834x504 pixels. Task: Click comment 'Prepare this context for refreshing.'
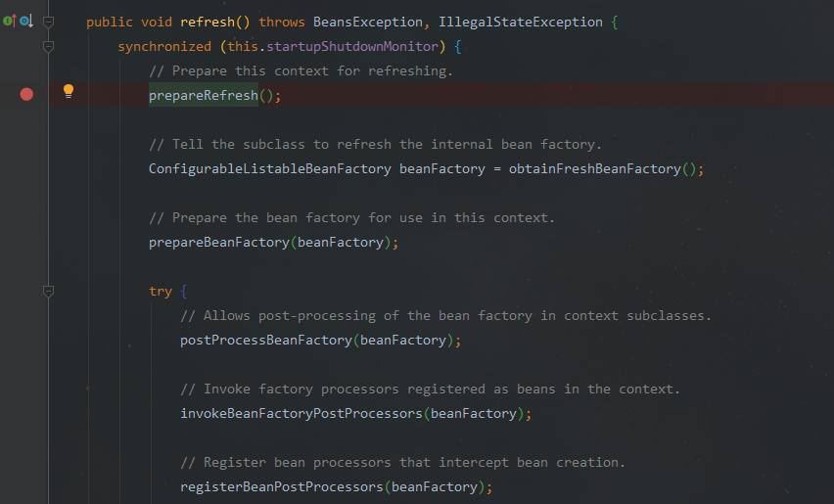click(301, 71)
